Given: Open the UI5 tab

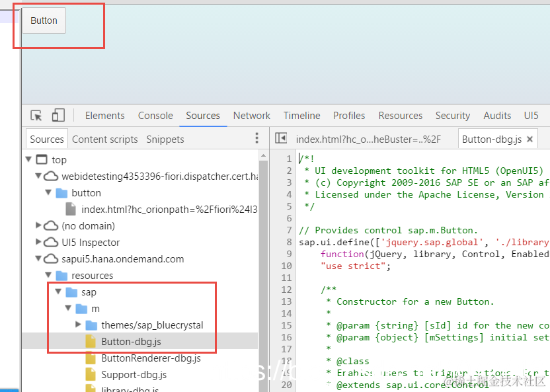Looking at the screenshot, I should pyautogui.click(x=531, y=116).
